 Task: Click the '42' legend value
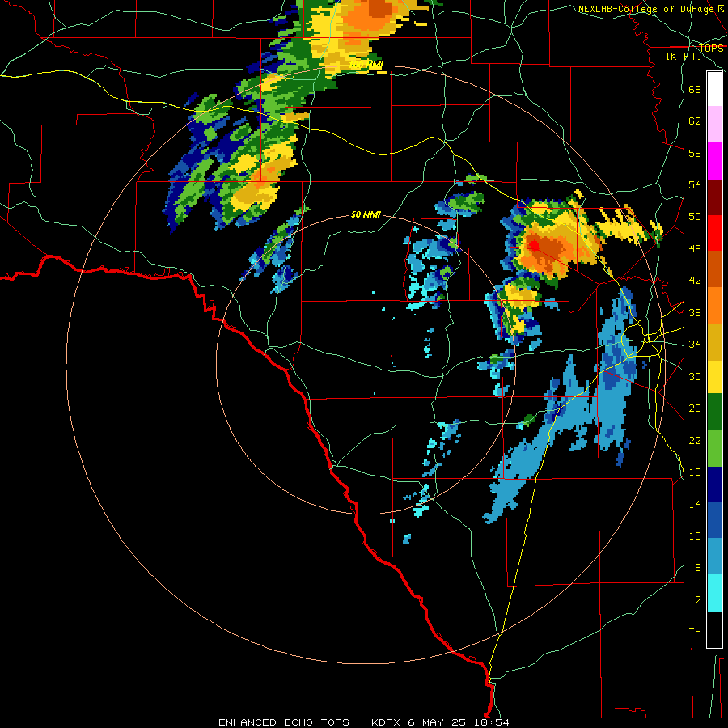coord(695,281)
